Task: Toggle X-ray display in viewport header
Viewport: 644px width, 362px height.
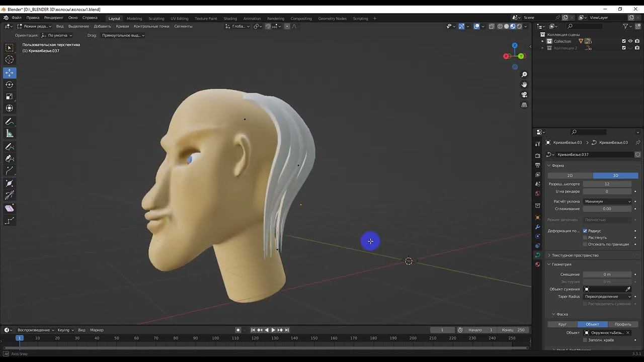Action: point(491,26)
